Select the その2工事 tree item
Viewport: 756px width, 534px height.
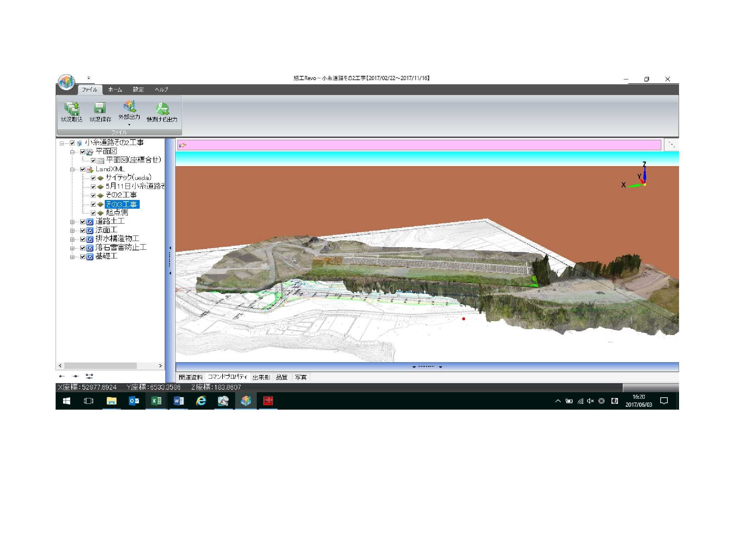121,195
